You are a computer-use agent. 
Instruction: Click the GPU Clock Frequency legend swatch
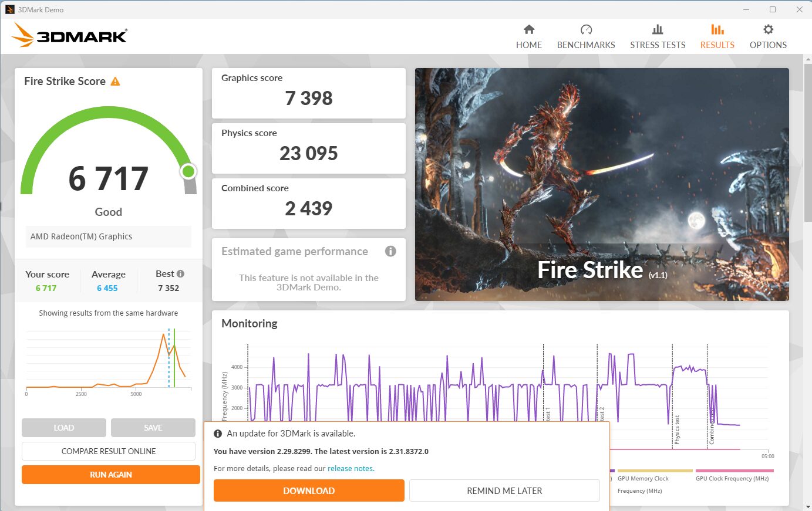coord(734,471)
